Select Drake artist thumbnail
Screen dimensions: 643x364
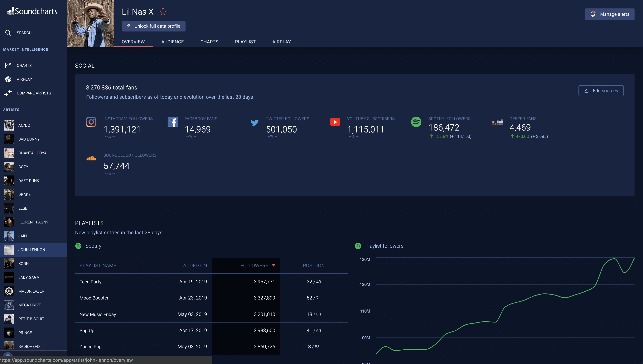[x=9, y=194]
